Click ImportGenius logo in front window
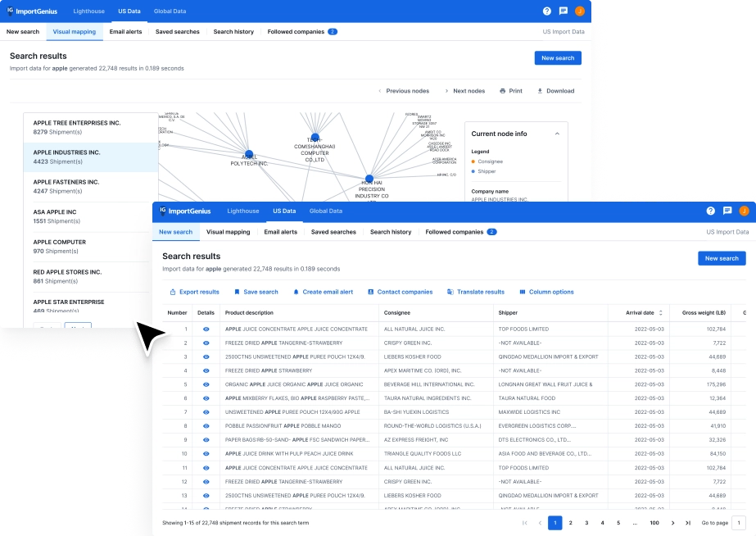The width and height of the screenshot is (756, 536). [x=185, y=211]
